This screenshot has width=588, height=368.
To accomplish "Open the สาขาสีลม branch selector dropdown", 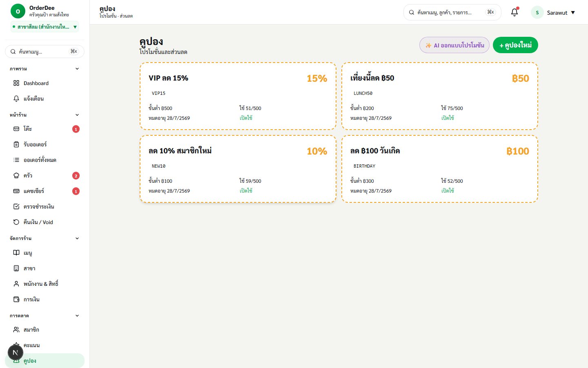I will click(x=45, y=27).
